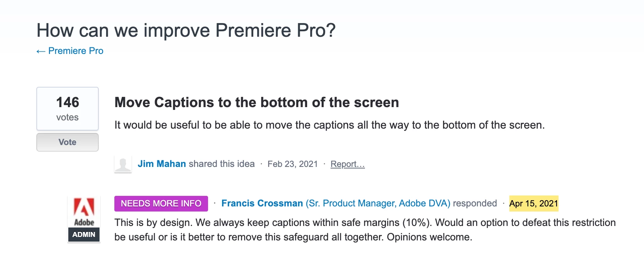Open Jim Mahan's profile name link
Image resolution: width=644 pixels, height=276 pixels.
click(x=162, y=164)
